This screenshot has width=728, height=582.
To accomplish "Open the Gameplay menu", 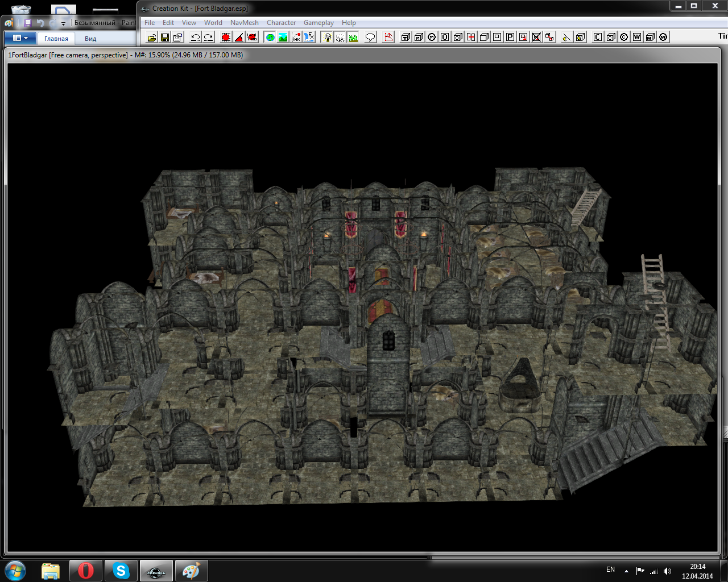I will 318,23.
